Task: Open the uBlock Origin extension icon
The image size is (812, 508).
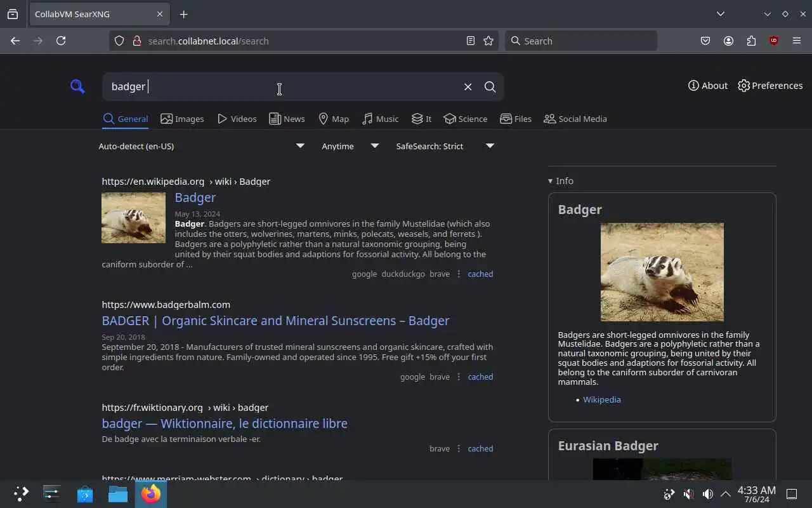Action: pyautogui.click(x=774, y=41)
